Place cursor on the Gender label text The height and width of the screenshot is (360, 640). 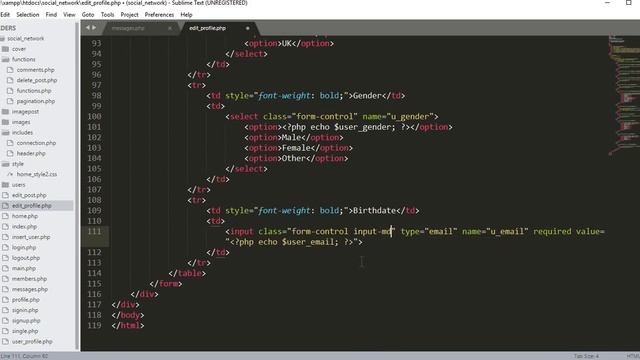click(367, 96)
